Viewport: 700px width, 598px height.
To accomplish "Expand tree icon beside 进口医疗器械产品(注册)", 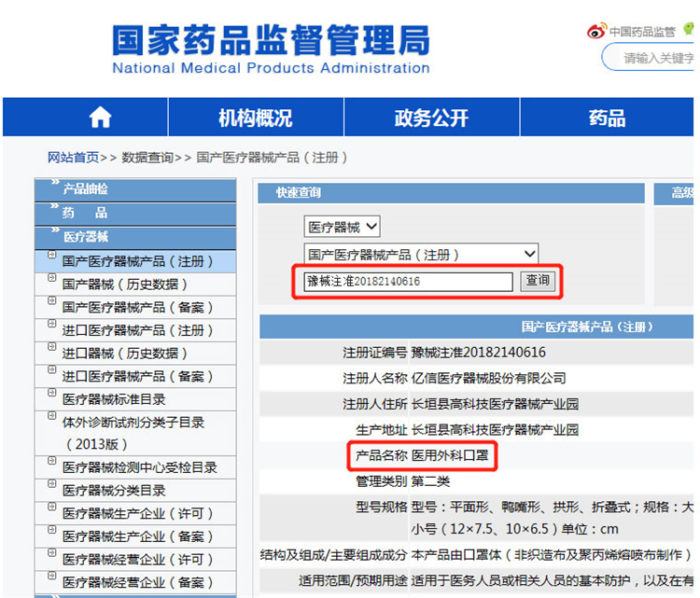I will coord(51,324).
